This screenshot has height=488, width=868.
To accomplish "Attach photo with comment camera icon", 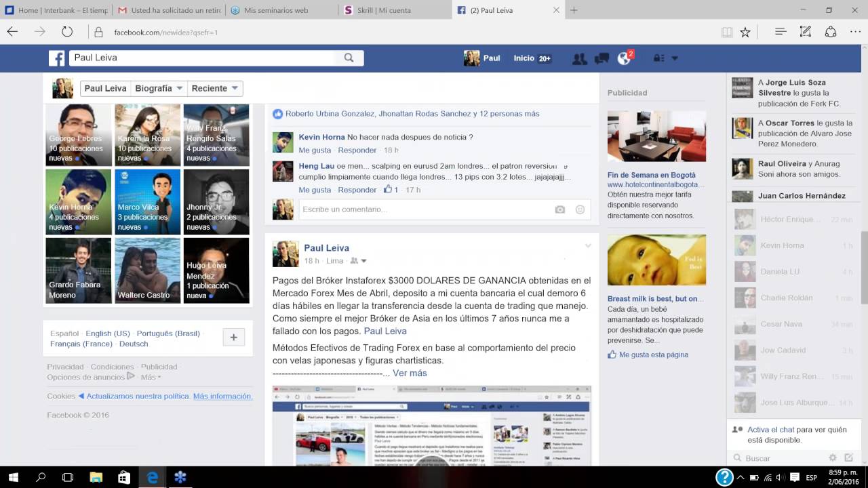I will 559,210.
